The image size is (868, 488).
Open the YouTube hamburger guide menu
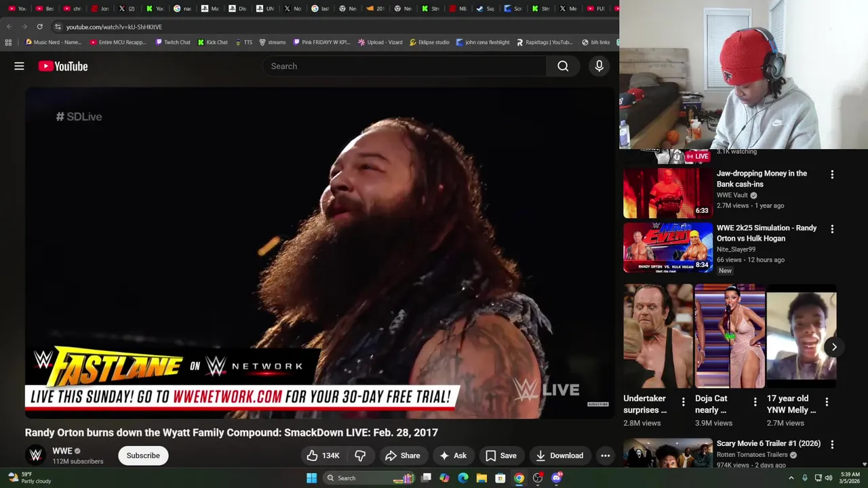(19, 66)
